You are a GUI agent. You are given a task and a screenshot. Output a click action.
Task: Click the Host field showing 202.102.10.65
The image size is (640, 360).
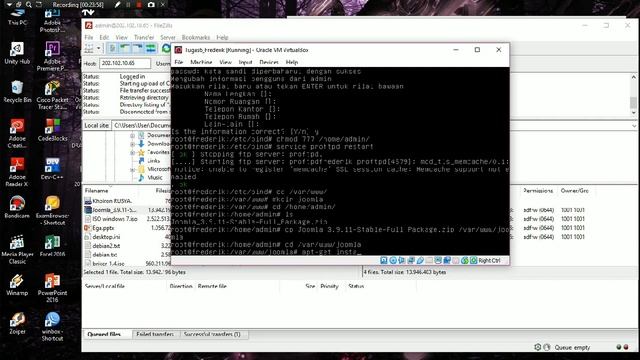point(125,63)
